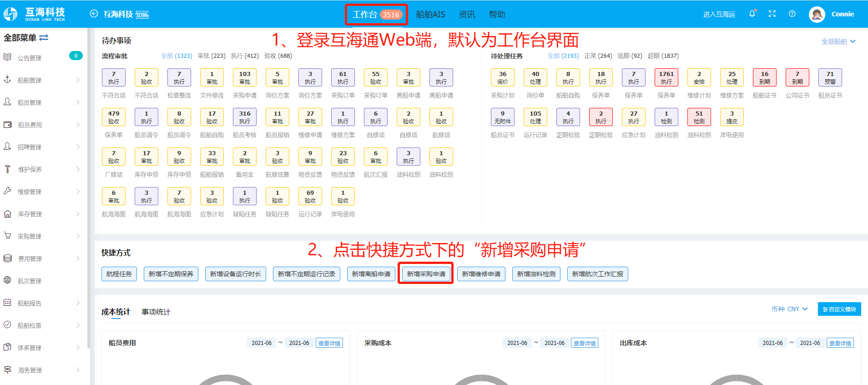
Task: Open the 币种 CNY currency dropdown
Action: [790, 309]
